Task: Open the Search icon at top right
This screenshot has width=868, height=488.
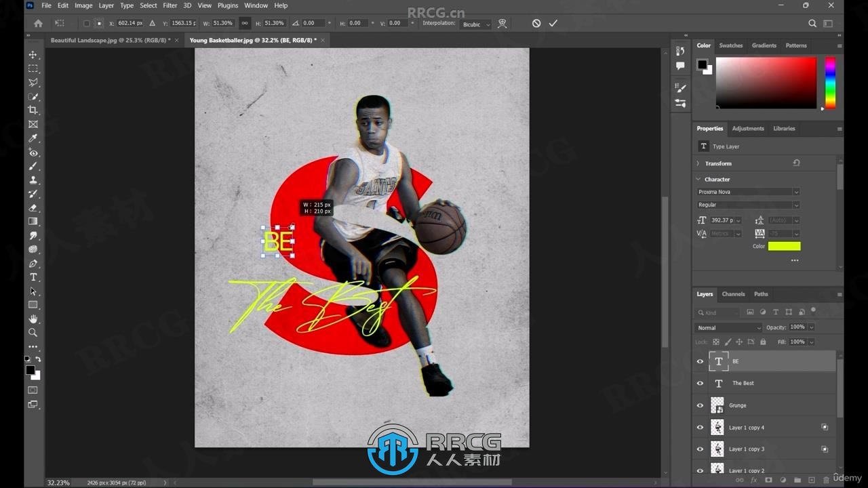Action: click(812, 23)
